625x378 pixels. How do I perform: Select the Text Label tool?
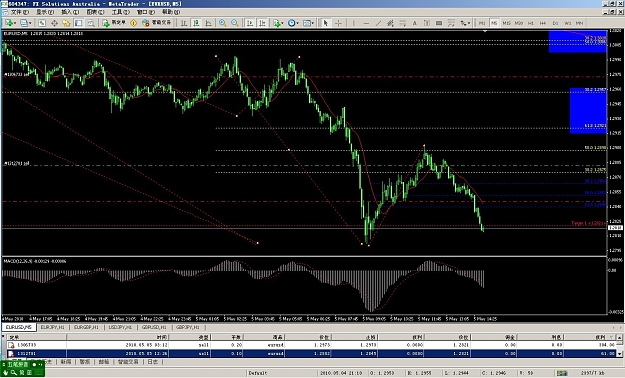click(x=426, y=23)
